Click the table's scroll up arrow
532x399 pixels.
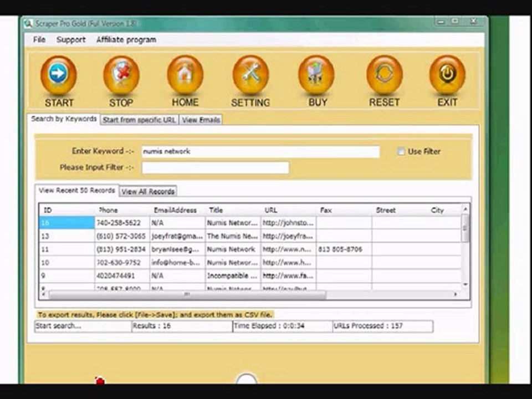click(x=465, y=209)
